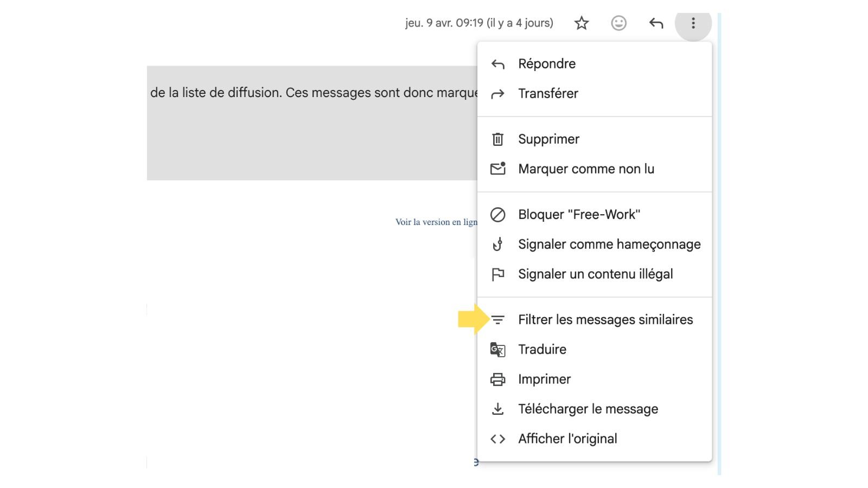The height and width of the screenshot is (488, 868).
Task: Select Télécharger le message
Action: pos(595,409)
